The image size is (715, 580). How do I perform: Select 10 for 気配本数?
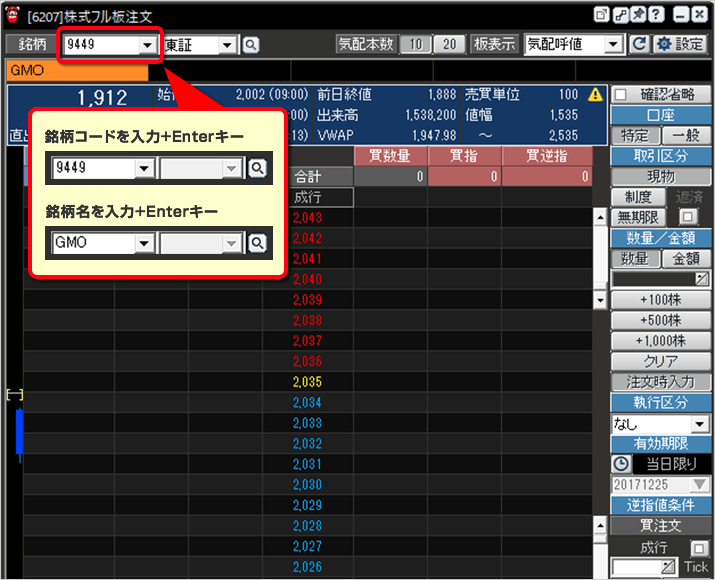pos(416,44)
